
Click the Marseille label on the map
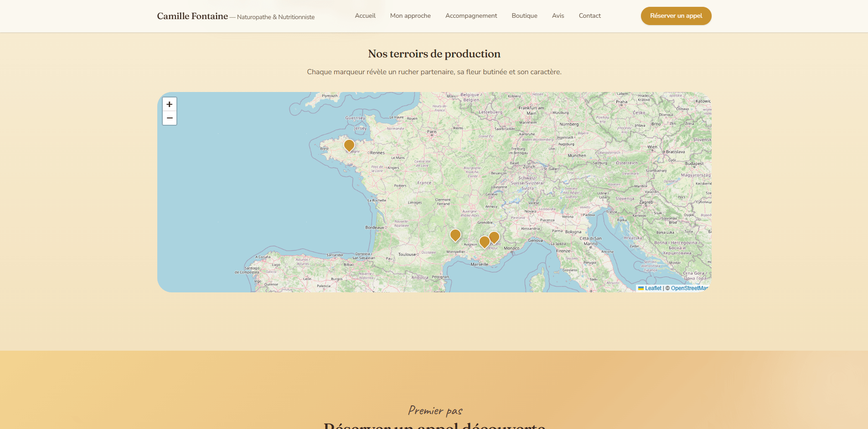coord(480,264)
